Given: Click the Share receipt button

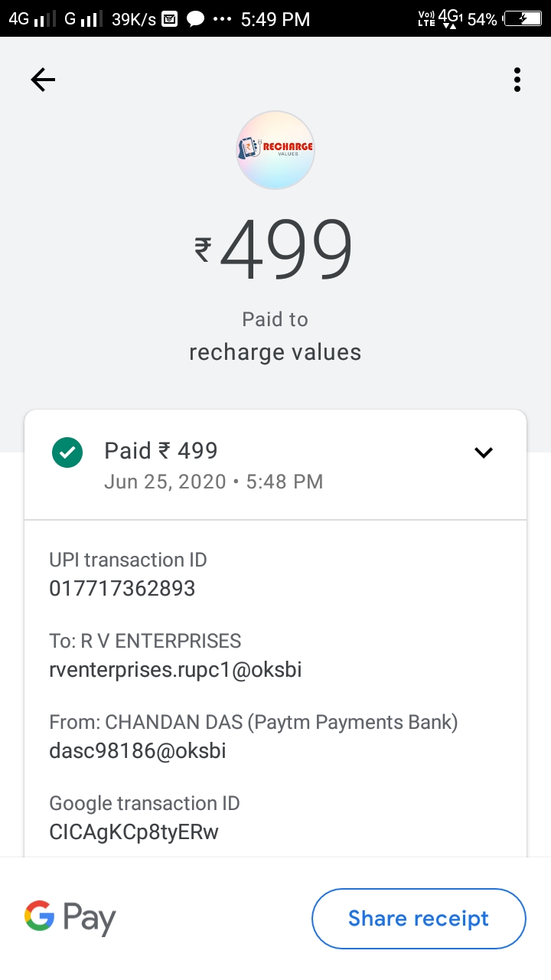Looking at the screenshot, I should pyautogui.click(x=419, y=918).
